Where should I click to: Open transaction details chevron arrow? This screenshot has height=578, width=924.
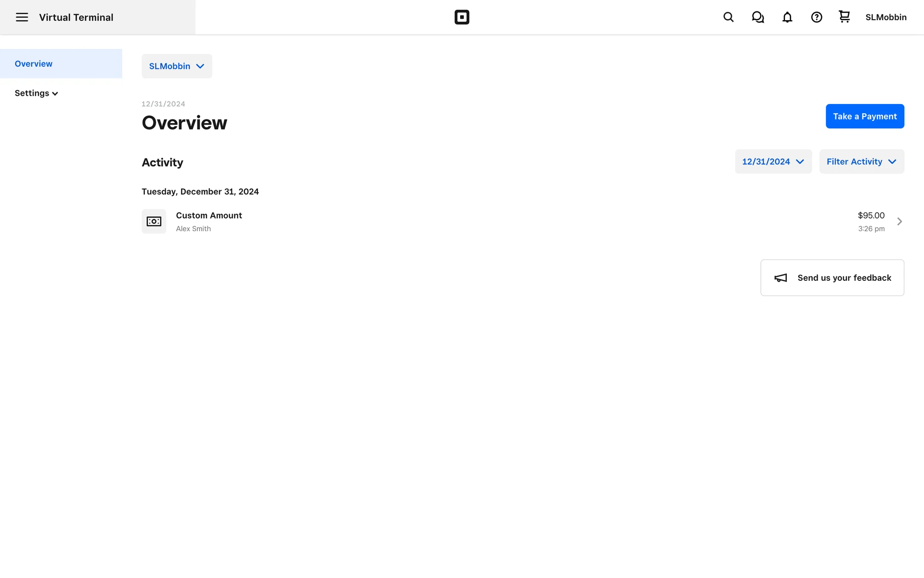[x=899, y=222]
